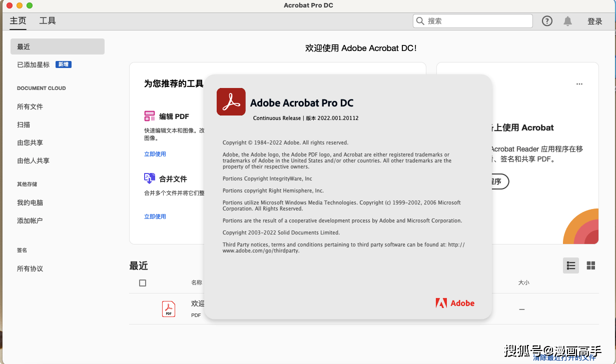The height and width of the screenshot is (364, 616).
Task: Click the search input field
Action: (472, 21)
